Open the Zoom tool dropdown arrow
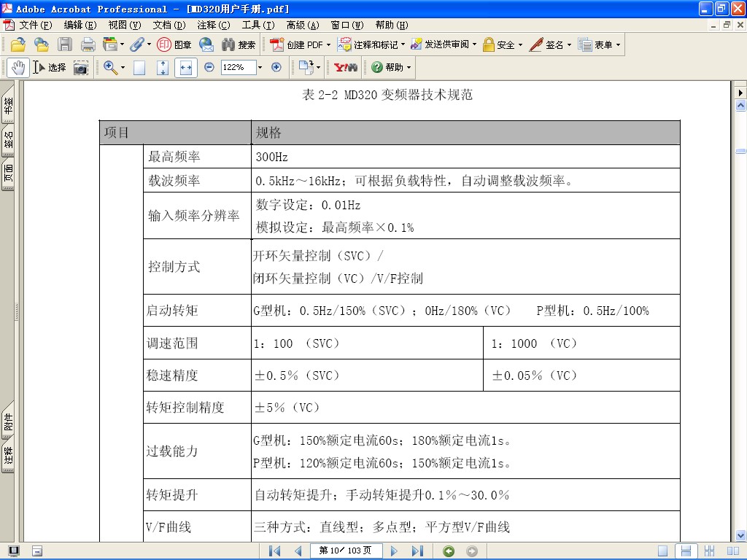The width and height of the screenshot is (747, 560). click(123, 68)
